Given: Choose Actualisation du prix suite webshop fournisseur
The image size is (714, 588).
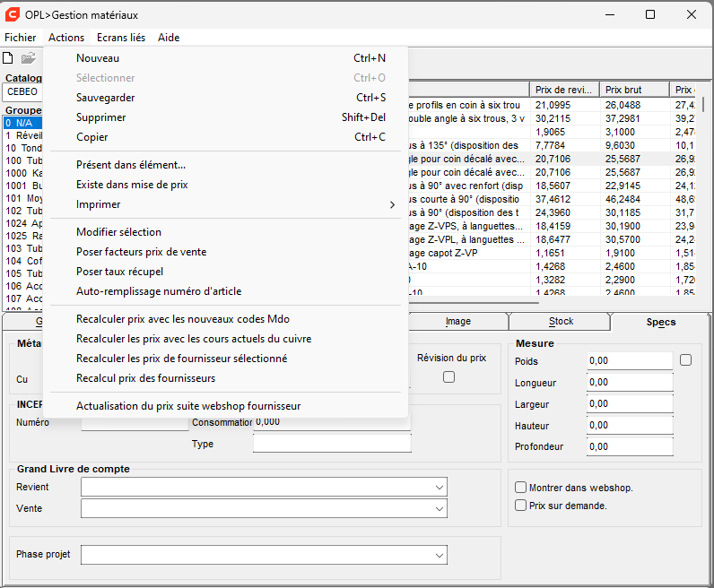Looking at the screenshot, I should coord(225,406).
